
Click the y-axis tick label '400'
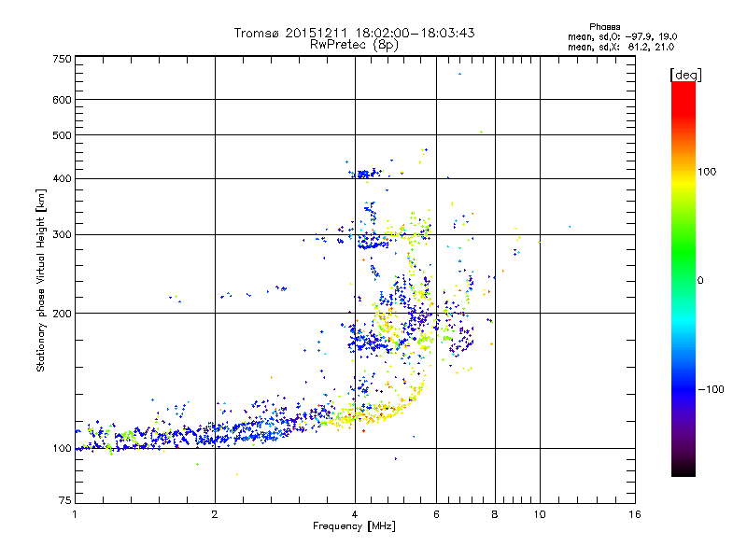(x=62, y=179)
